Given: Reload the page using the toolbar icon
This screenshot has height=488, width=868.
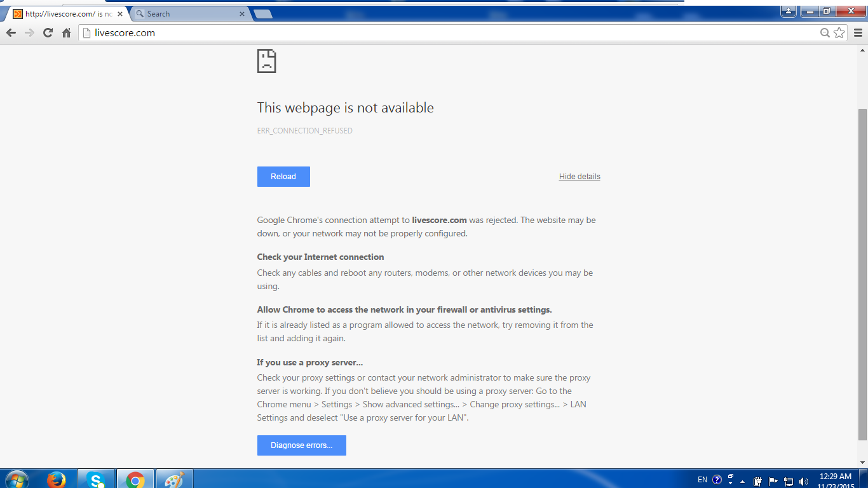Looking at the screenshot, I should 48,33.
